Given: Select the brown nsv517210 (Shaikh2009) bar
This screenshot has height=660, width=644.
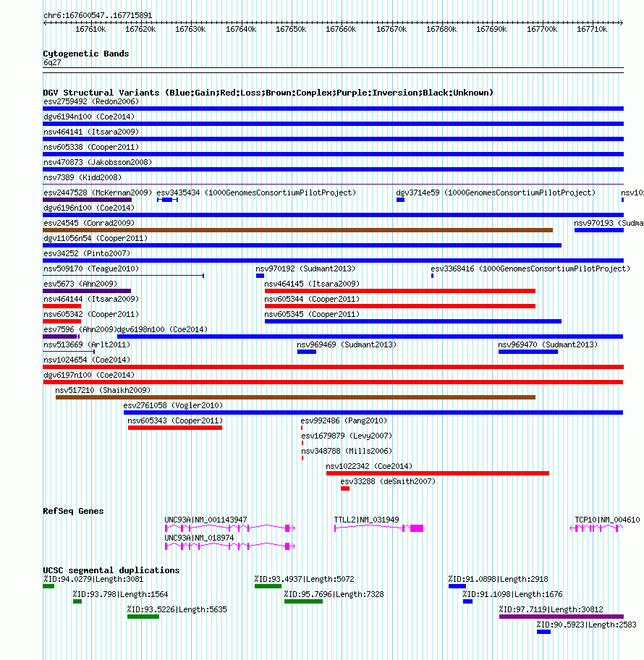Looking at the screenshot, I should coord(295,397).
